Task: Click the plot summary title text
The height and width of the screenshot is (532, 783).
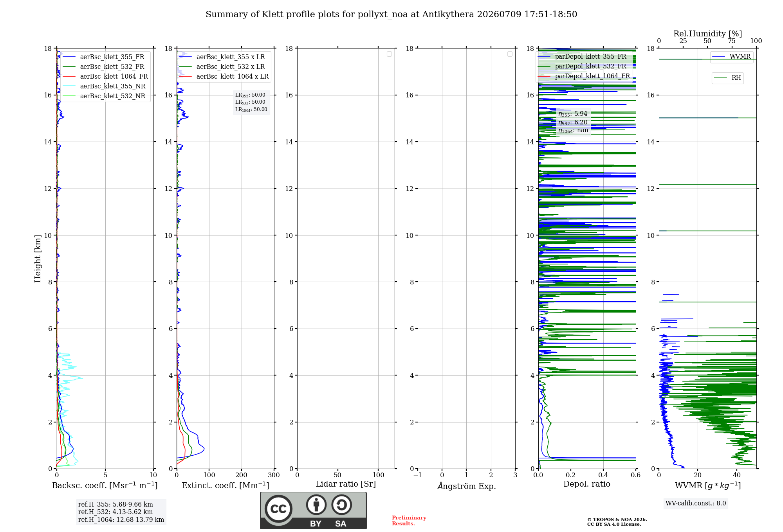Action: (x=391, y=14)
